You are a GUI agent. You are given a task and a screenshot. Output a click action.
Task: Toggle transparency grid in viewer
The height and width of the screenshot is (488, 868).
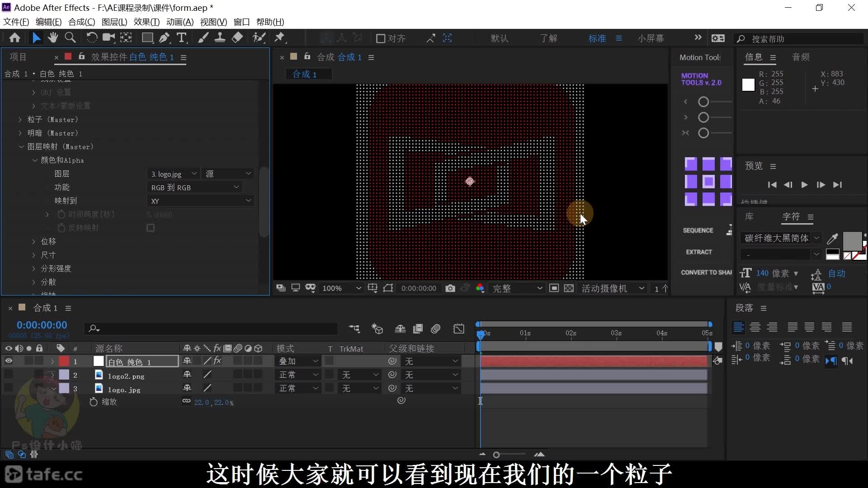[x=569, y=288]
